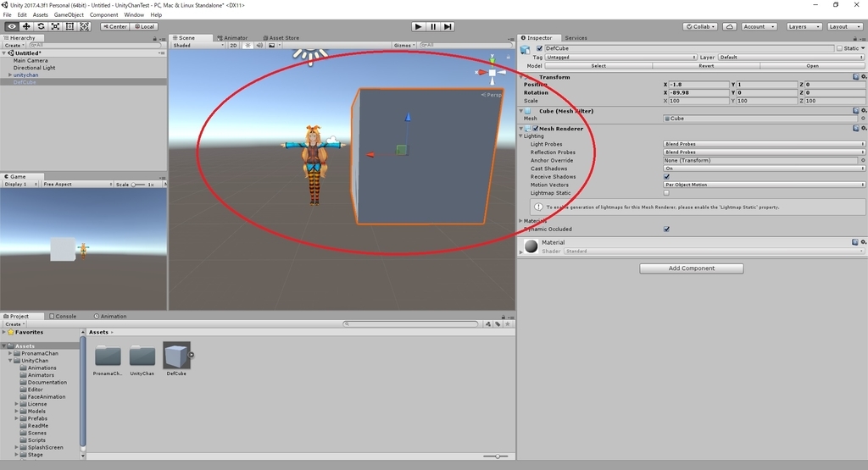Toggle Mesh Renderer enabled checkbox
The width and height of the screenshot is (868, 470).
click(x=536, y=128)
